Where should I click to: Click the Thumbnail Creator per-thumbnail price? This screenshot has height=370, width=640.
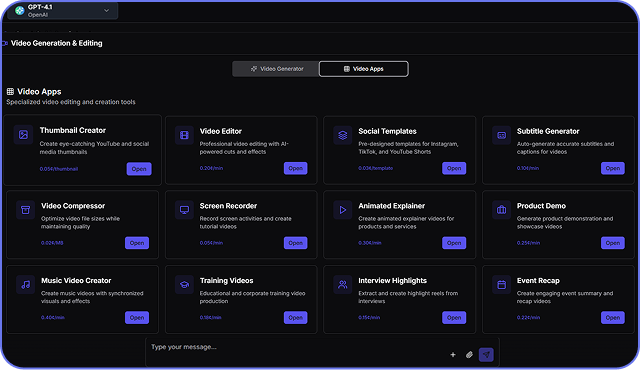59,169
